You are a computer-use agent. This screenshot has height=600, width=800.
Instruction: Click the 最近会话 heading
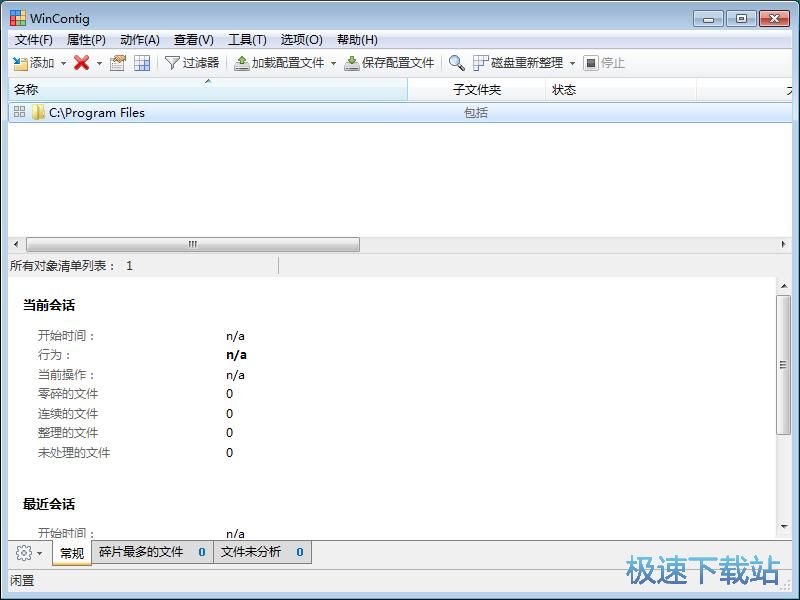49,504
